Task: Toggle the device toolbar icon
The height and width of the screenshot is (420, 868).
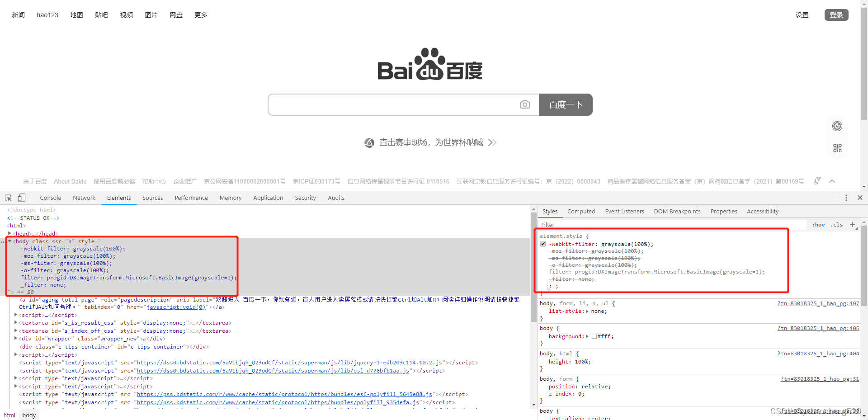Action: tap(21, 198)
